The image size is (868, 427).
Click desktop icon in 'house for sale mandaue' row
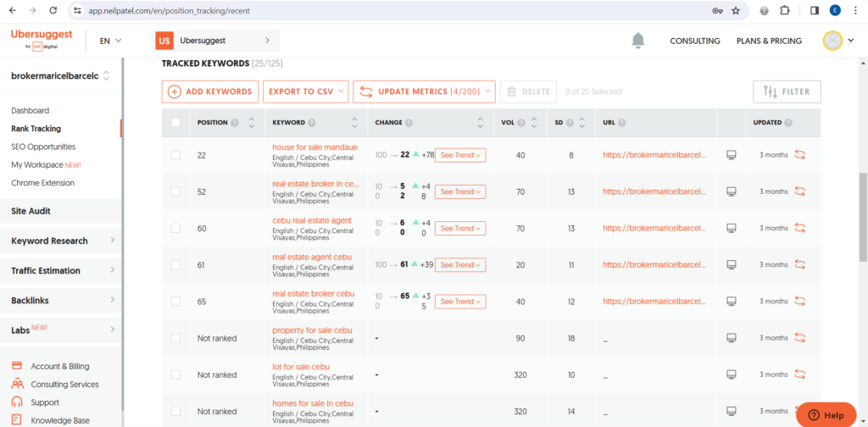[x=732, y=155]
